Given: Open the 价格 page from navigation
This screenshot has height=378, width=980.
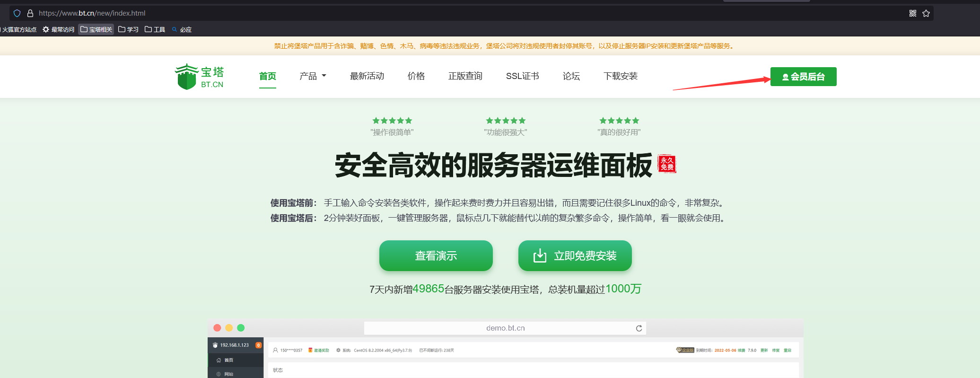Looking at the screenshot, I should coord(416,76).
